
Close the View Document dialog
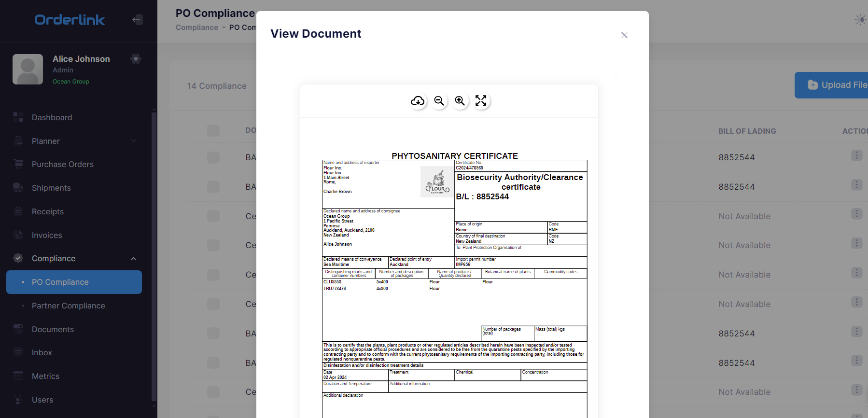point(624,35)
